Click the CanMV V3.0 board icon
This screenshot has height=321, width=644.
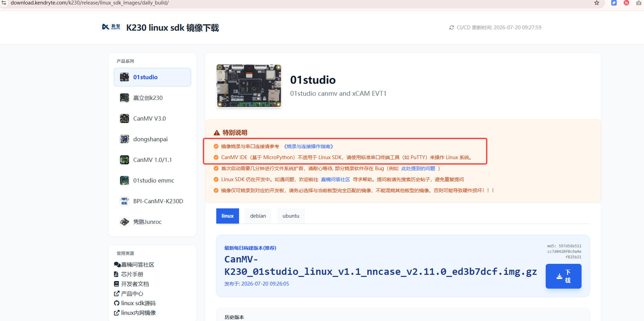[125, 118]
